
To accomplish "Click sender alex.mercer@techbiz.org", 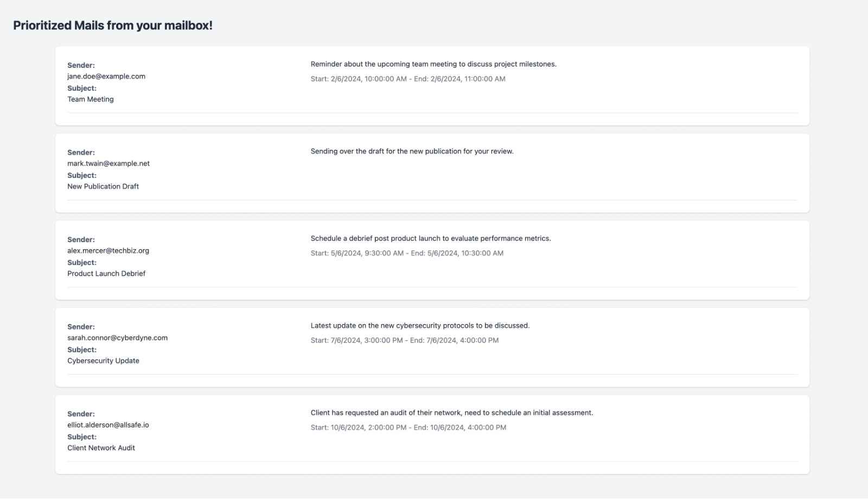I will 108,251.
